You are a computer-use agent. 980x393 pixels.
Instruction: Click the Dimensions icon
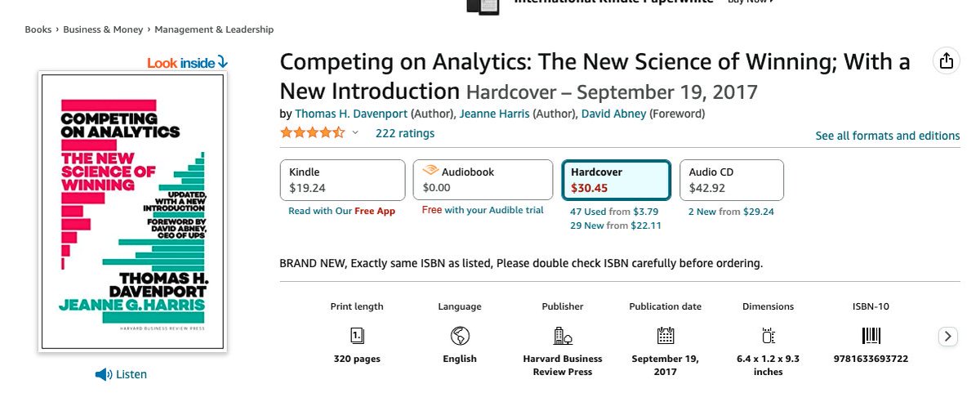coord(768,335)
